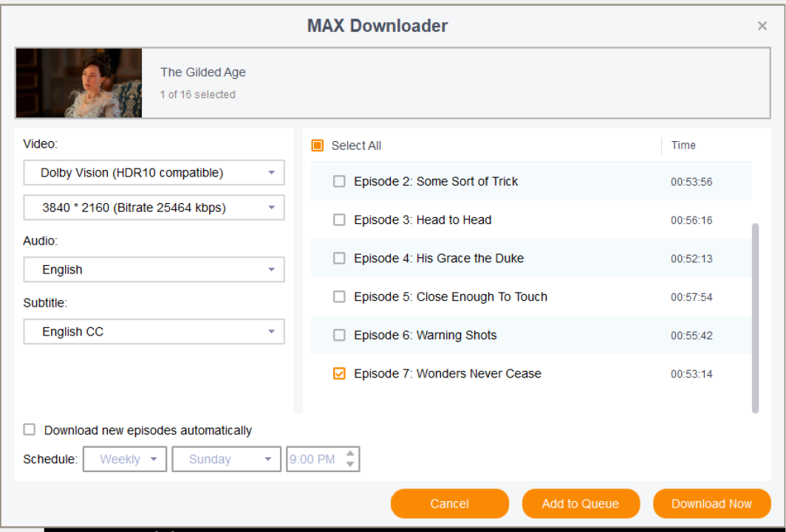This screenshot has width=786, height=532.
Task: Open the Weekly schedule frequency dropdown
Action: pos(125,460)
